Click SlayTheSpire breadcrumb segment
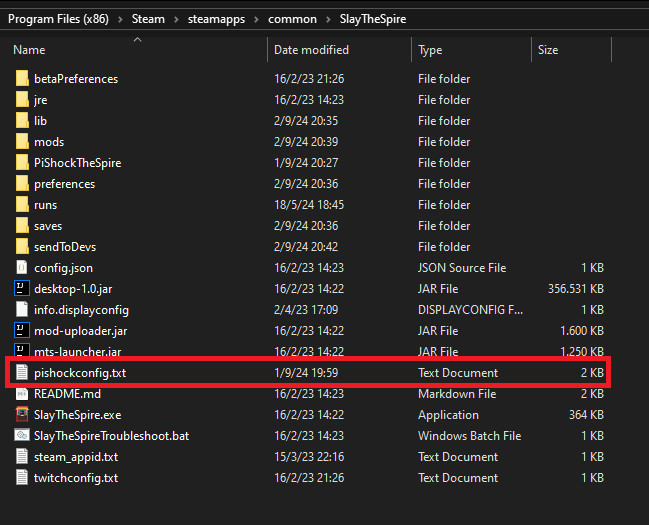 point(373,19)
